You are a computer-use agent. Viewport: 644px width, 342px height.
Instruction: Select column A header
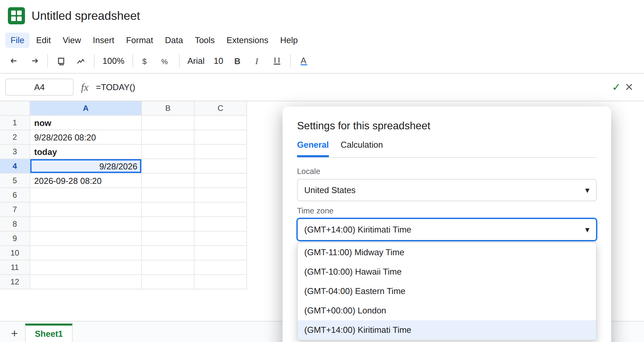click(86, 109)
